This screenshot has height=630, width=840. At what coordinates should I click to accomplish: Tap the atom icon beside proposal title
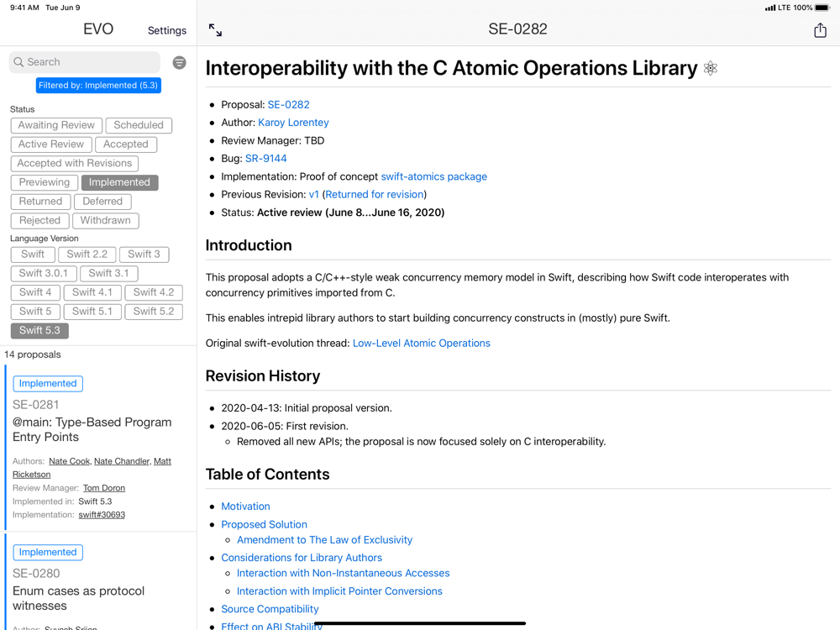click(711, 69)
